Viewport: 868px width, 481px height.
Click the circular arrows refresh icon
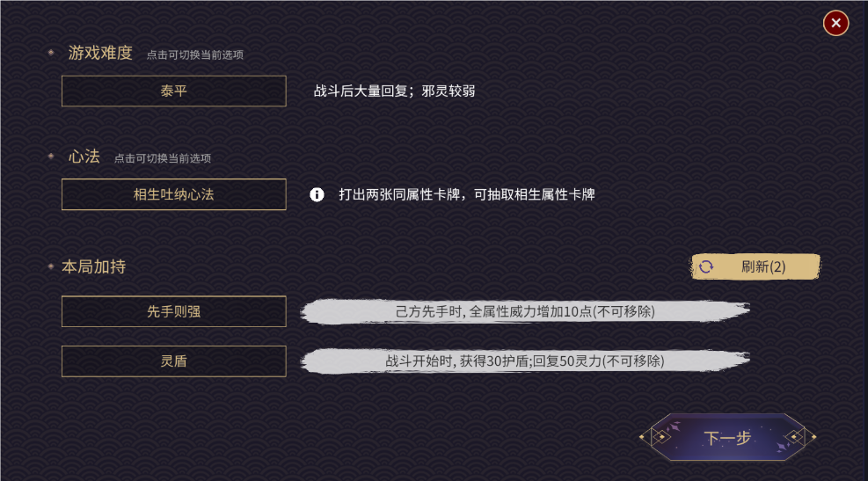click(705, 267)
